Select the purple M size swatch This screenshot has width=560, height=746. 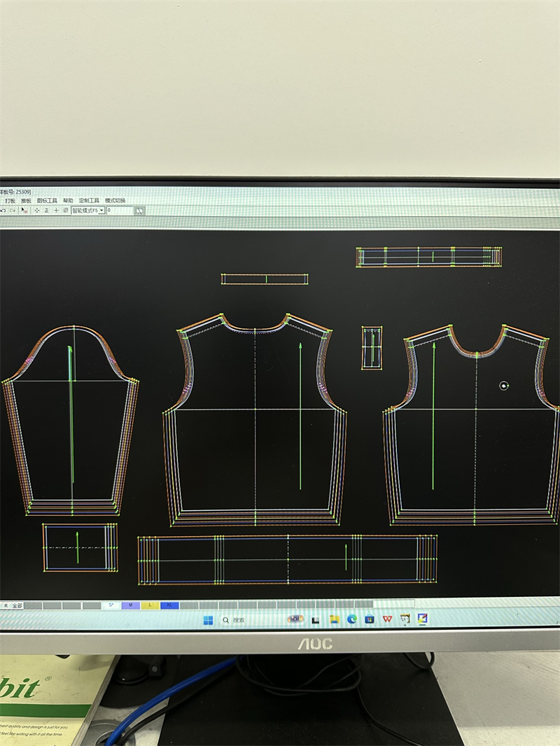pyautogui.click(x=131, y=605)
